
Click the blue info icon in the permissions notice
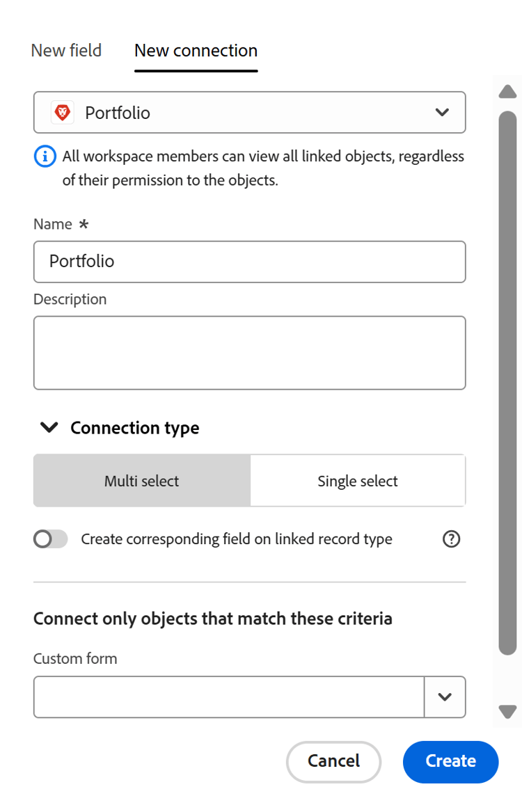point(45,156)
